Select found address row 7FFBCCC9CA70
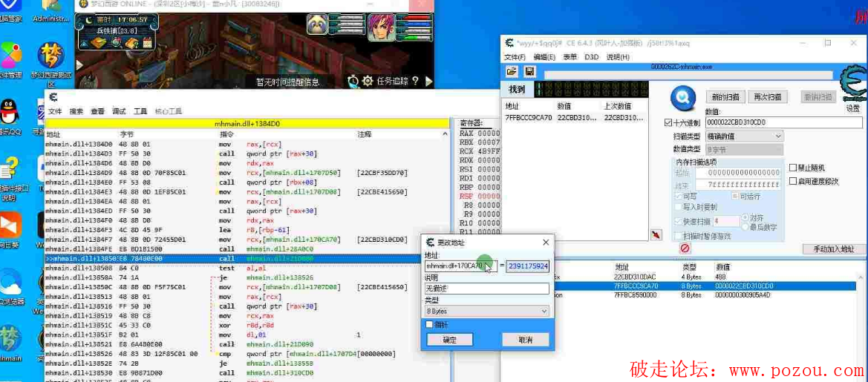This screenshot has width=868, height=382. [575, 118]
